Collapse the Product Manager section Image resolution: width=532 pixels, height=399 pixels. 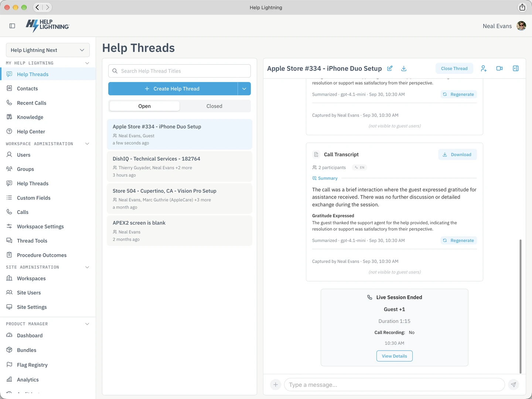click(87, 324)
